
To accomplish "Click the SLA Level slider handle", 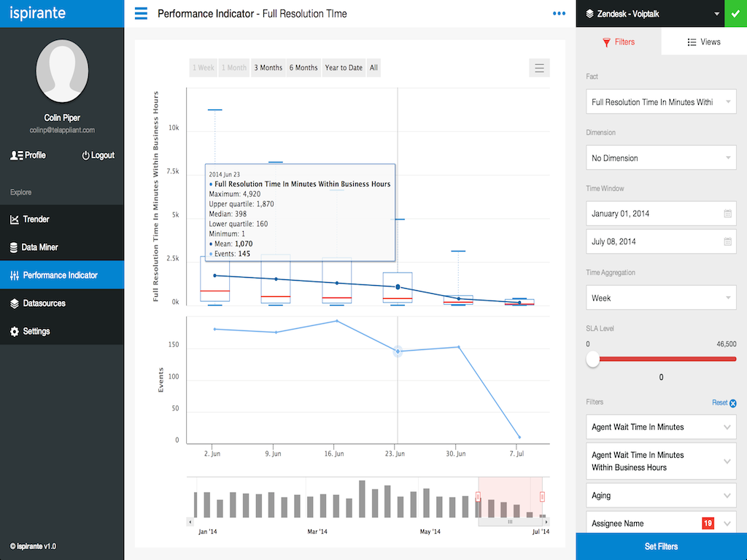I will tap(593, 359).
